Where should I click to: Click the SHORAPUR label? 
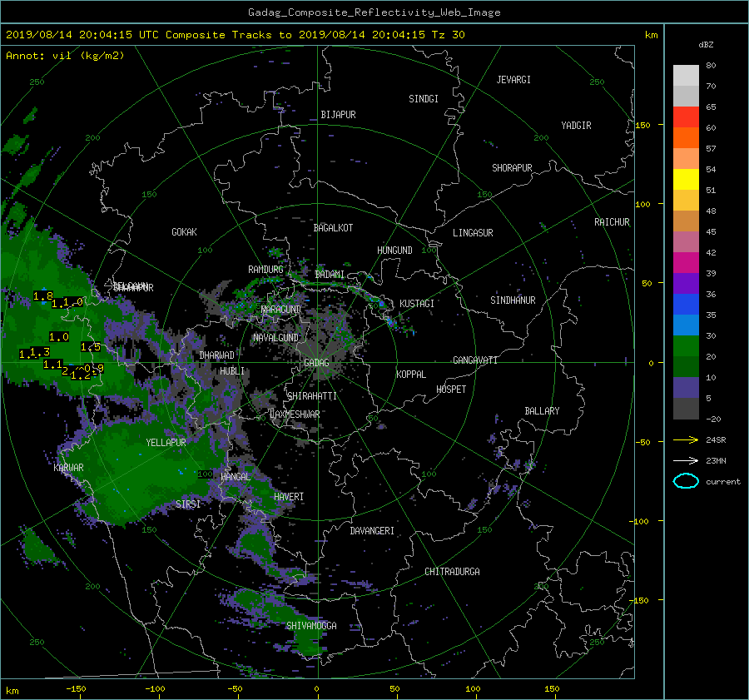click(512, 168)
